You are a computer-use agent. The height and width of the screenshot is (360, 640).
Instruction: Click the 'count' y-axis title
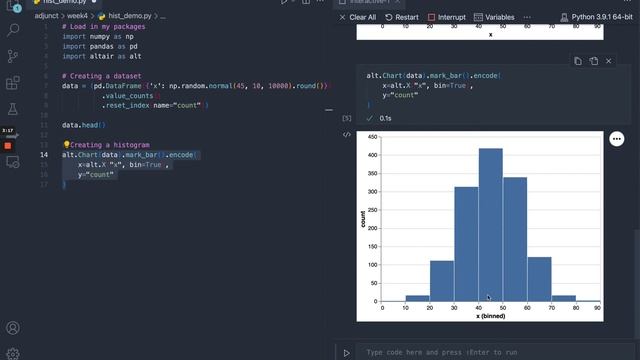[363, 219]
